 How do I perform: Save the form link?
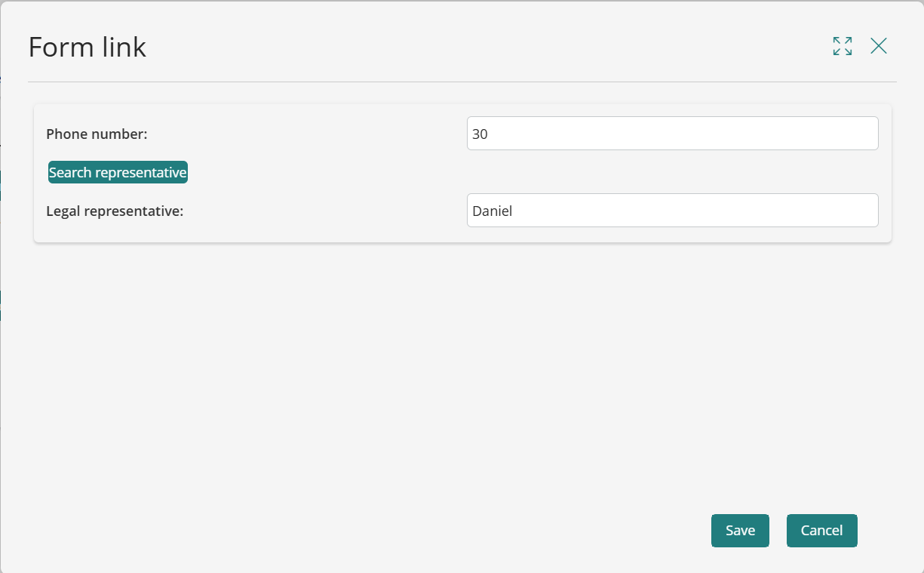click(x=740, y=531)
